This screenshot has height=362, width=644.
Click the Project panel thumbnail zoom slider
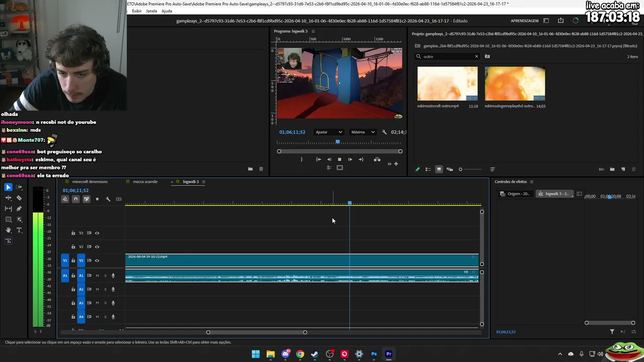[470, 169]
